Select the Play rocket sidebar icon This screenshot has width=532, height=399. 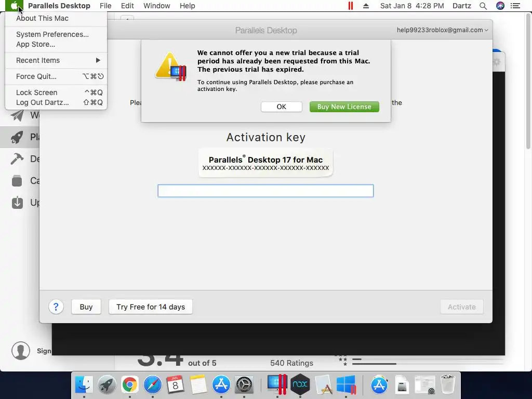pos(17,137)
